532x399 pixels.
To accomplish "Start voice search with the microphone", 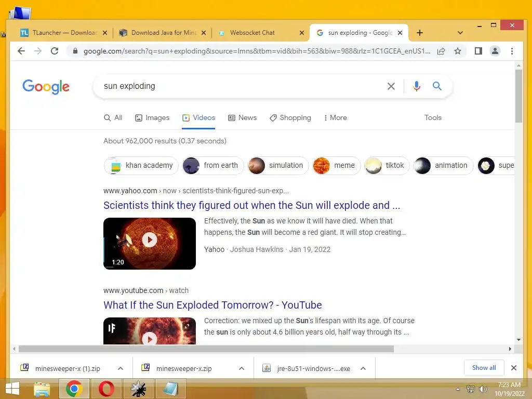I will [x=417, y=86].
